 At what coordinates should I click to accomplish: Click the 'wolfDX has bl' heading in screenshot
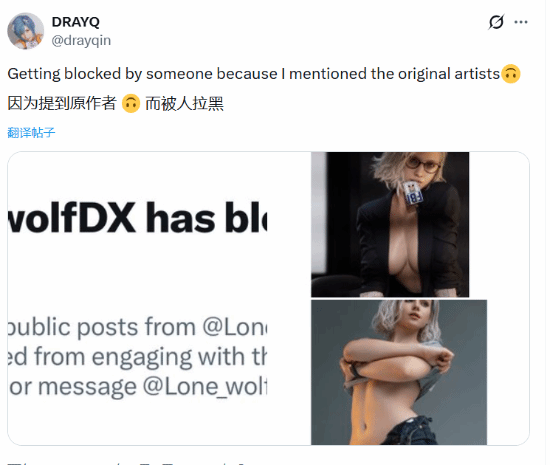[138, 218]
